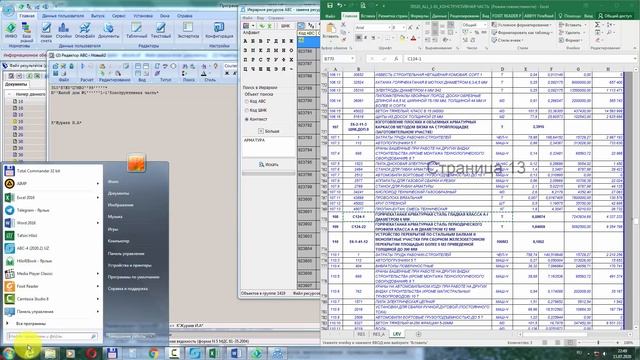
Task: Open the Экспертиза ribbon icon
Action: [188, 31]
